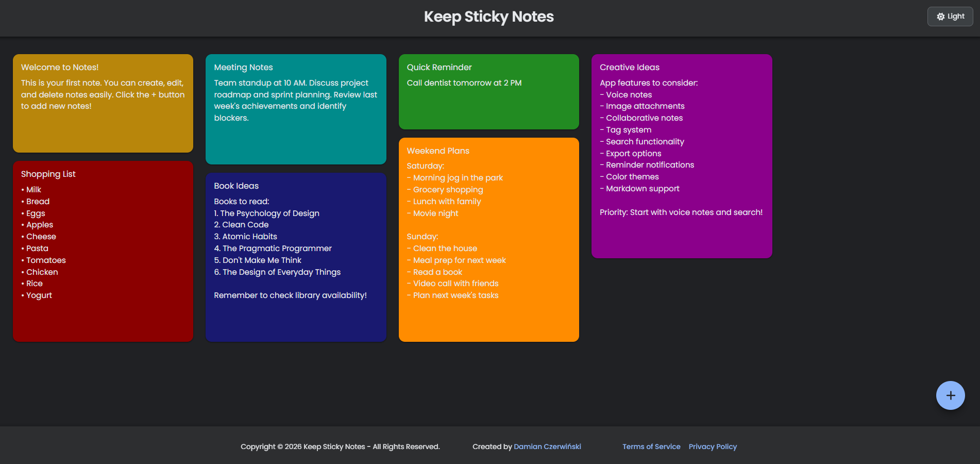Click the Weekend Plans title text
Image resolution: width=980 pixels, height=464 pixels.
[438, 151]
